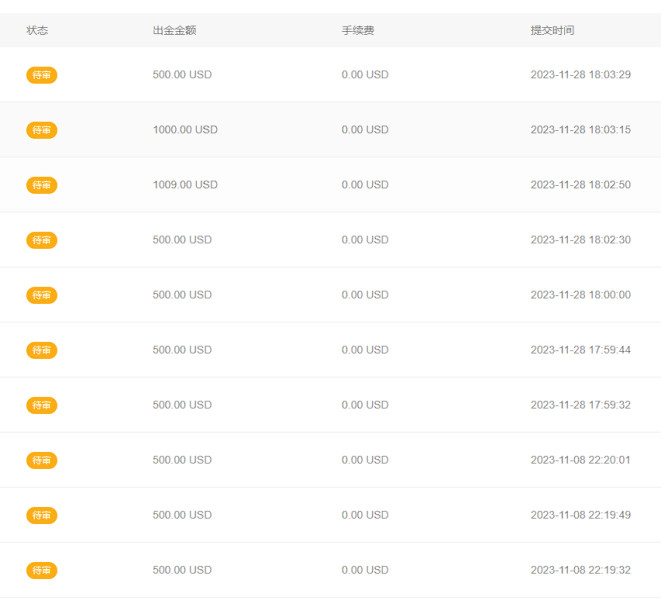Image resolution: width=661 pixels, height=600 pixels.
Task: Click 待审 badge in the 18:02:30 row
Action: pos(42,240)
